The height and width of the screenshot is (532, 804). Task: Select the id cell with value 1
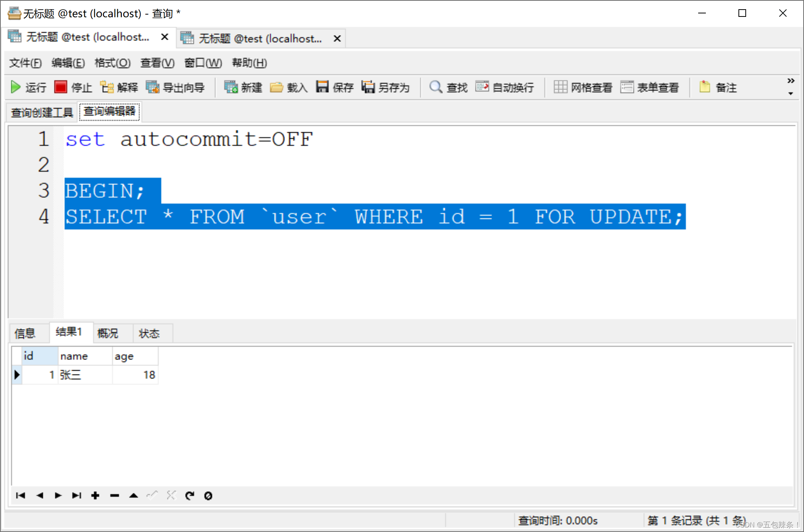click(x=40, y=374)
